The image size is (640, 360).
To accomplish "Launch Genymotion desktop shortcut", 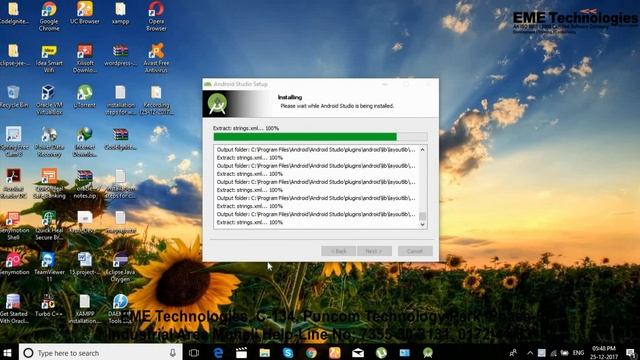I will point(14,264).
